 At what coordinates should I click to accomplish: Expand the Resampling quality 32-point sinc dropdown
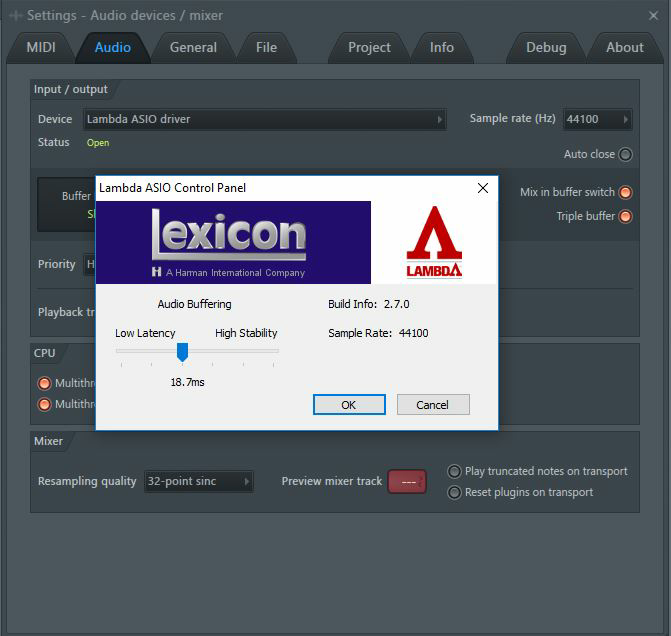tap(199, 481)
